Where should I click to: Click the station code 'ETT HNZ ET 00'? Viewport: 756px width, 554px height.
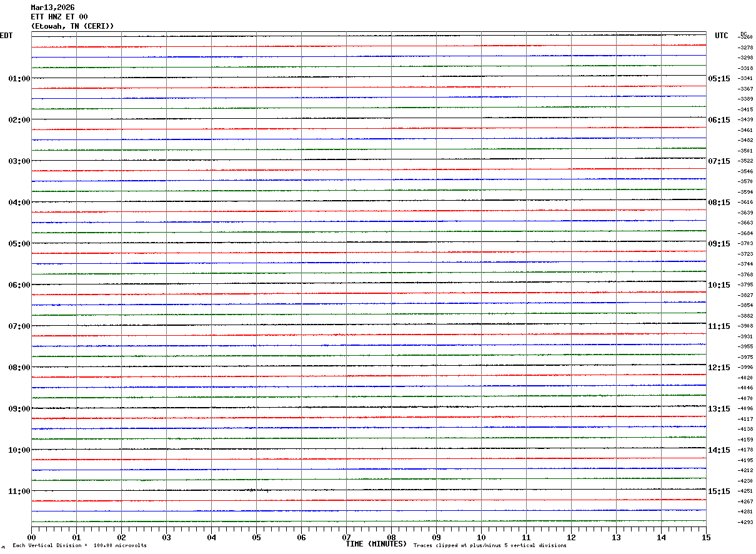pos(59,17)
